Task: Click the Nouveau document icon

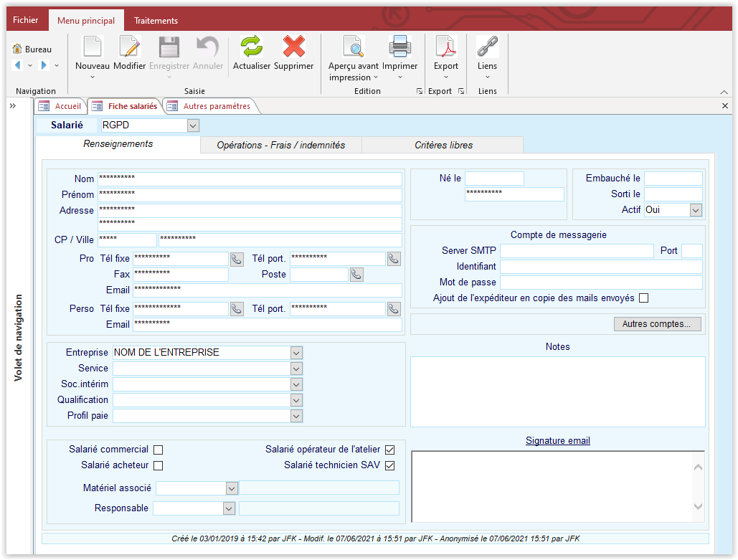Action: pos(93,47)
